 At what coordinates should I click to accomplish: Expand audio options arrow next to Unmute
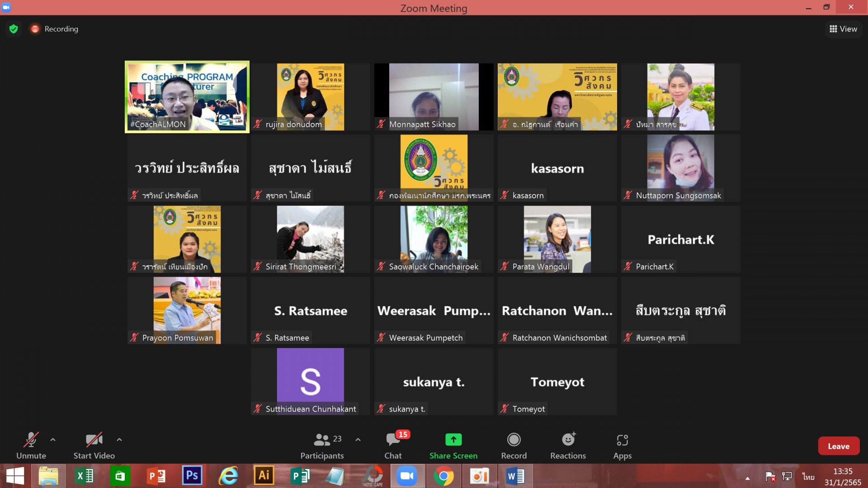[53, 439]
